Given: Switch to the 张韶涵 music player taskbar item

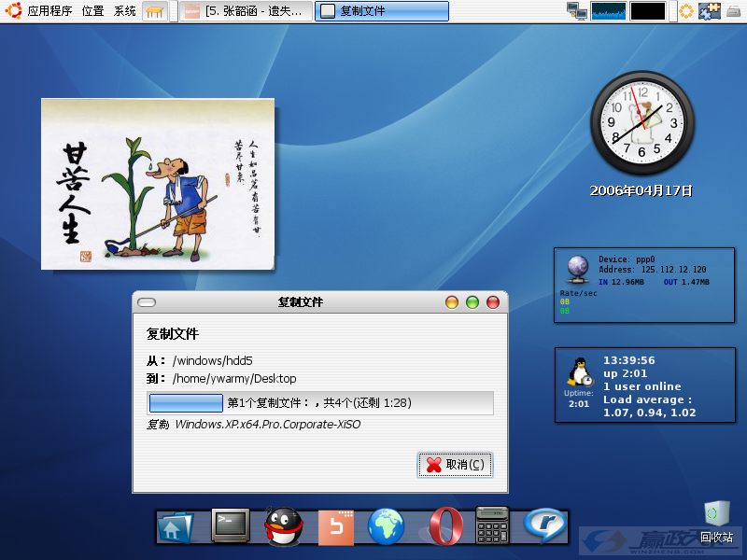Looking at the screenshot, I should [247, 11].
